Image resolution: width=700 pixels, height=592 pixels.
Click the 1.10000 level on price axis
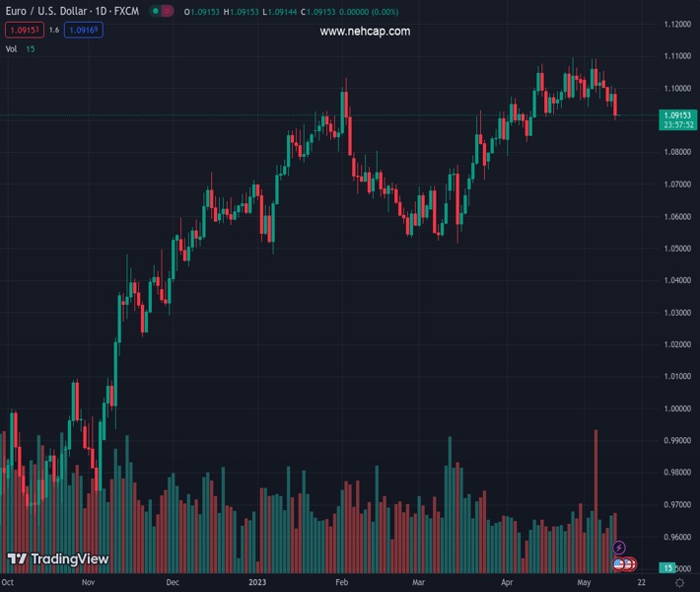click(x=676, y=88)
